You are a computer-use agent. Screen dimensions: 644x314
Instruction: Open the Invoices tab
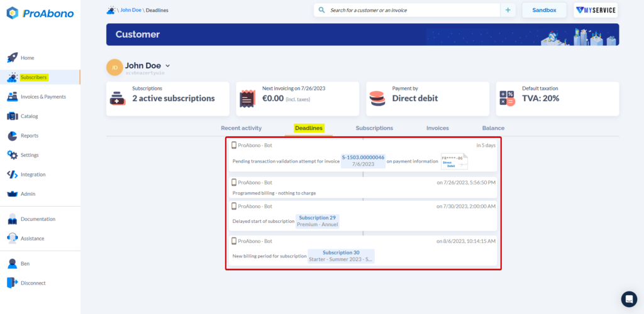coord(438,128)
